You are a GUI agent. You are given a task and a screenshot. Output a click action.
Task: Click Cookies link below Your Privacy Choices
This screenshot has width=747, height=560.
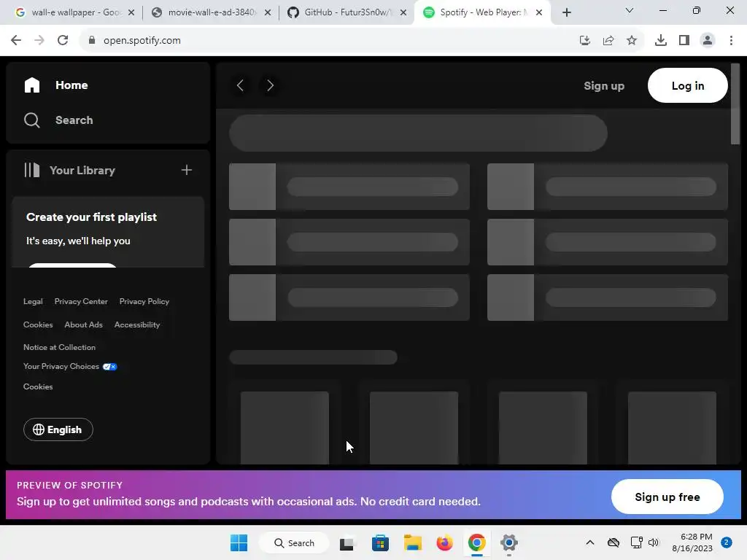pyautogui.click(x=38, y=386)
